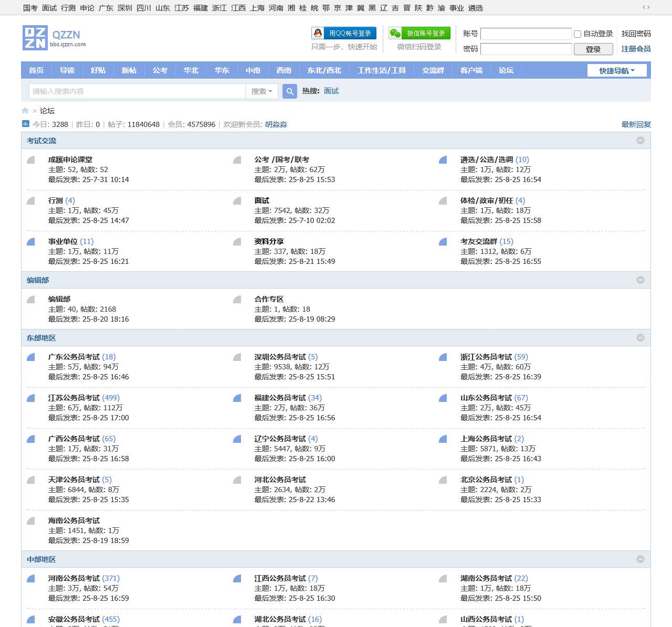Viewport: 672px width, 627px height.
Task: Click the QZZN site logo
Action: [x=55, y=38]
